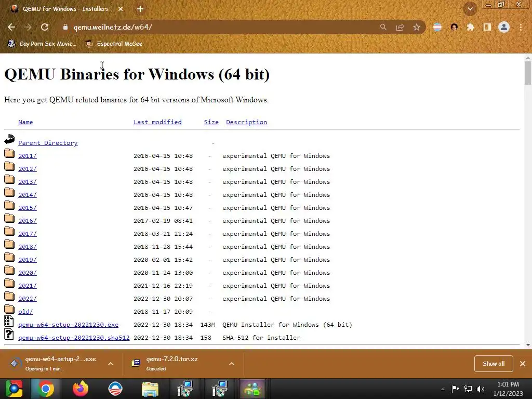Click scrollbar down arrow at page bottom
The image size is (532, 399).
(528, 345)
